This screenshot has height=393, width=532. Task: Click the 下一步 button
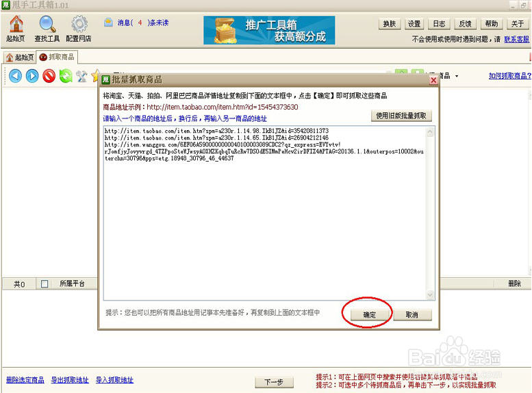pos(274,382)
